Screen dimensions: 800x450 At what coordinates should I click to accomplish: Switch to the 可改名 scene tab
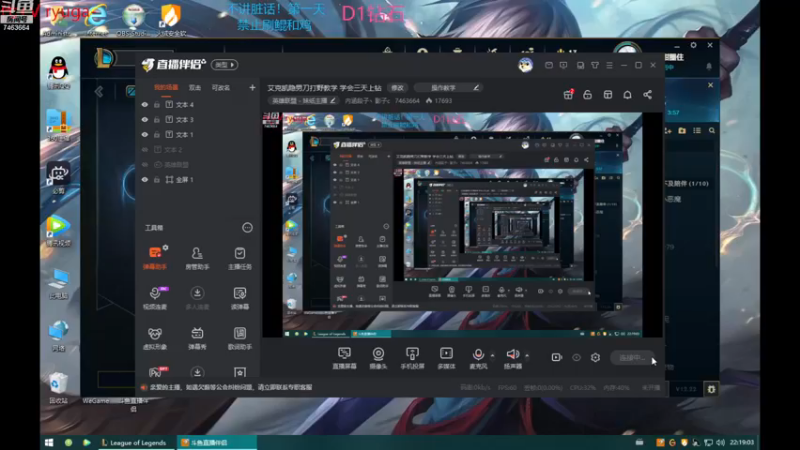point(221,88)
